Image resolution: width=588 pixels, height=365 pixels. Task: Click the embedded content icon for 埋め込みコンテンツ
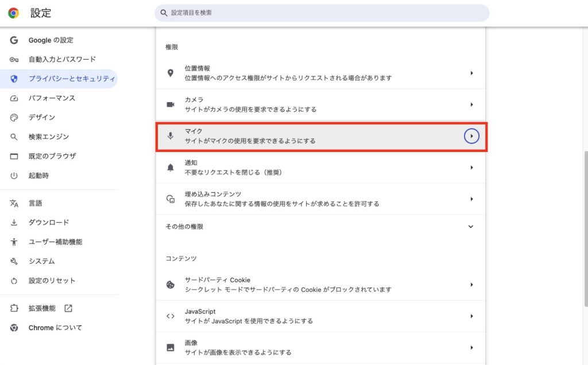pyautogui.click(x=170, y=199)
